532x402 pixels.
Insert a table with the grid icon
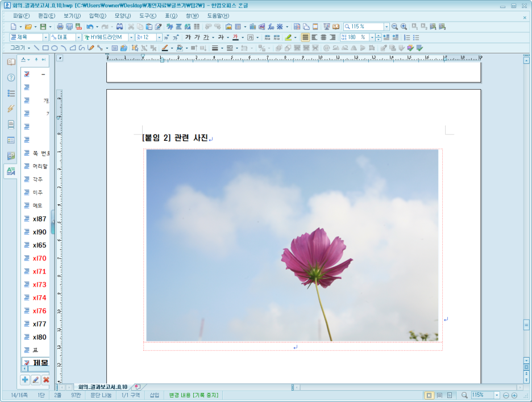(238, 27)
